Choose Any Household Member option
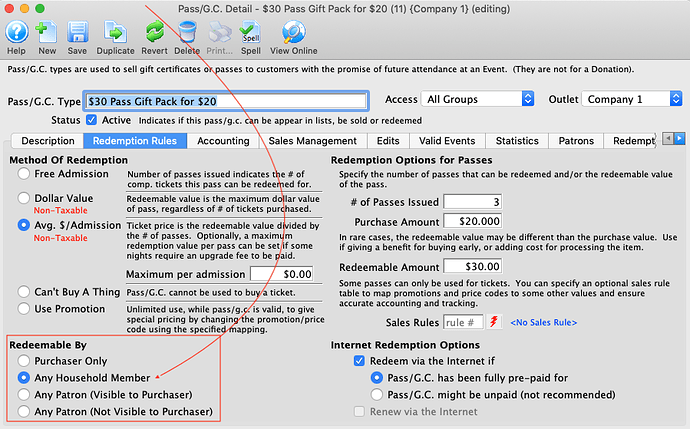The height and width of the screenshot is (429, 690). coord(24,378)
